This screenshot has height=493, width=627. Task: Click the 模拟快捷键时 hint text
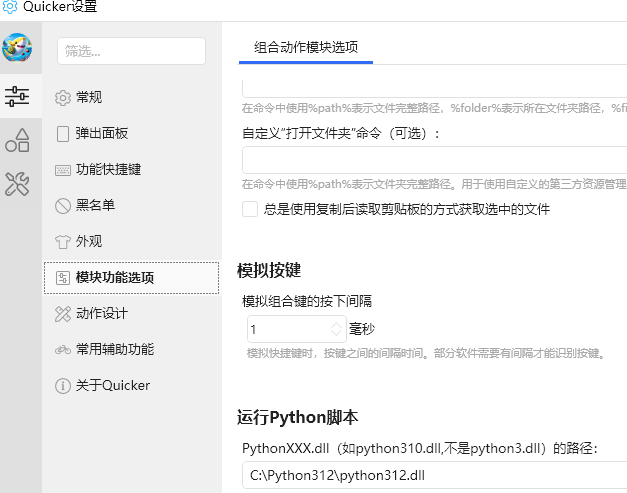pos(426,353)
